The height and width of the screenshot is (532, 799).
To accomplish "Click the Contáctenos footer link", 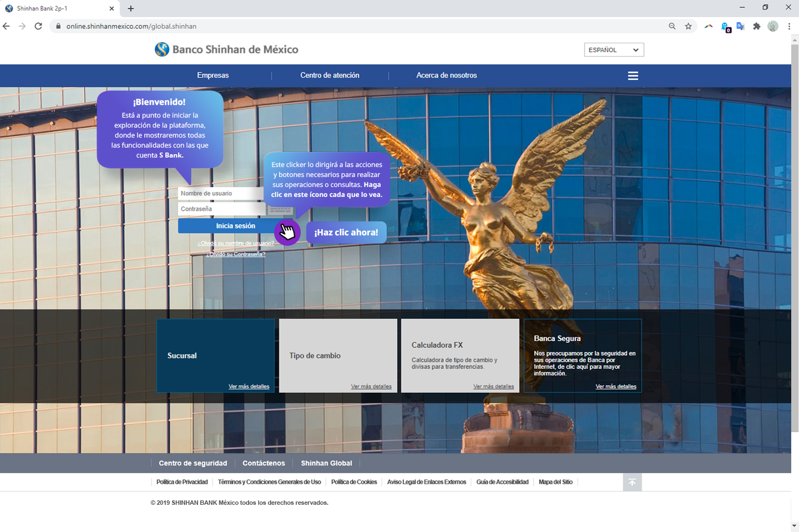I will (x=264, y=463).
